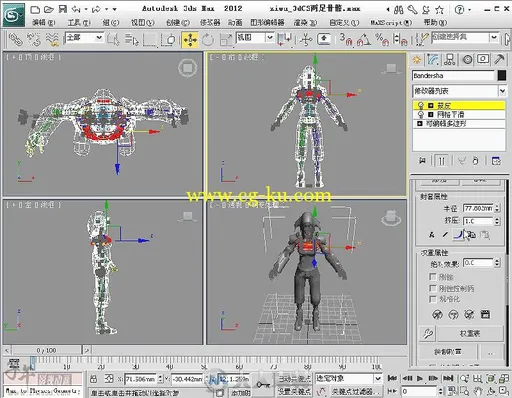Click the radius spinner arrows
Viewport: 512px width, 398px height.
pos(497,208)
